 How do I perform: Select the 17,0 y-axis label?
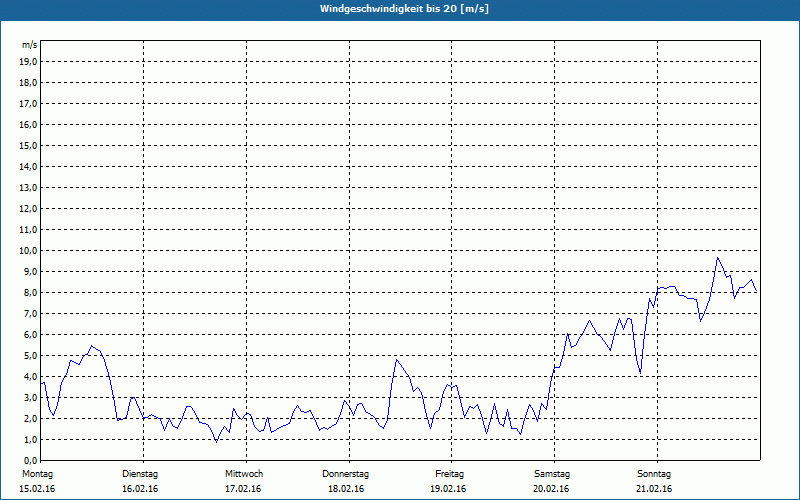[x=28, y=104]
